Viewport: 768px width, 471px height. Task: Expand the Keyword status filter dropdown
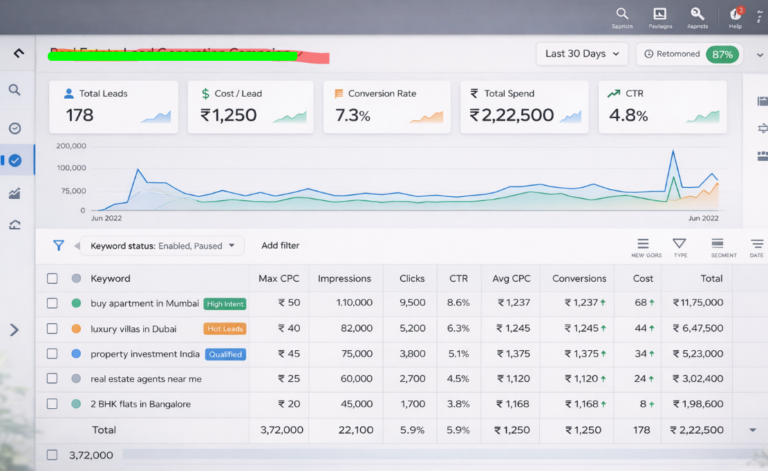163,245
